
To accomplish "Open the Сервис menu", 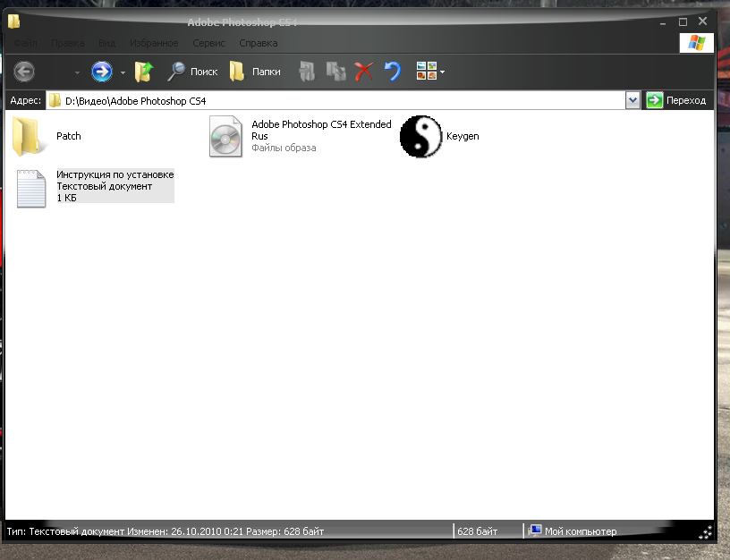I will pyautogui.click(x=208, y=43).
